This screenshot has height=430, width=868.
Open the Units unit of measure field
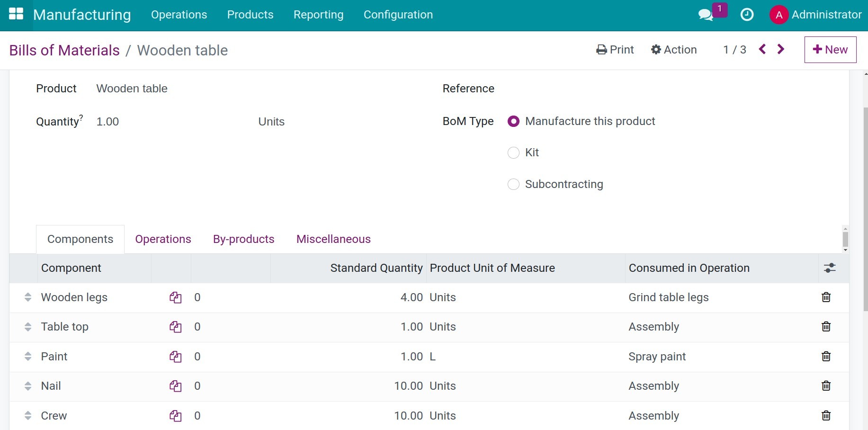pyautogui.click(x=271, y=122)
